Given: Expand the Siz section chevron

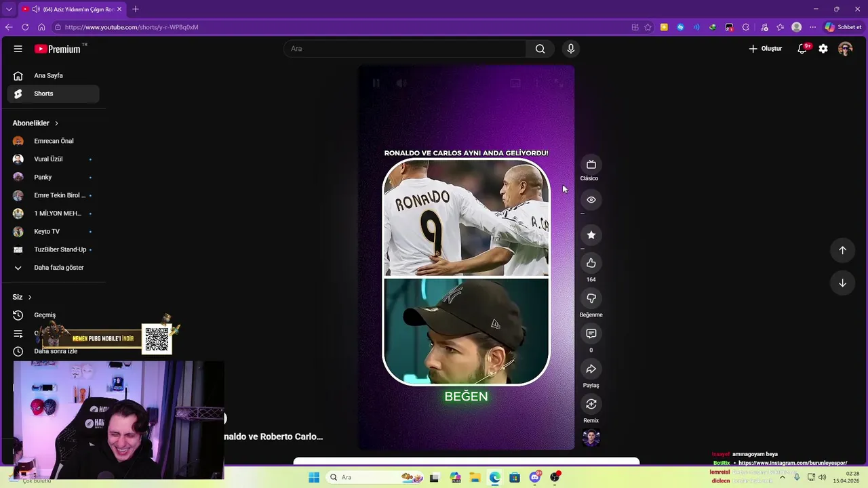Looking at the screenshot, I should click(29, 297).
